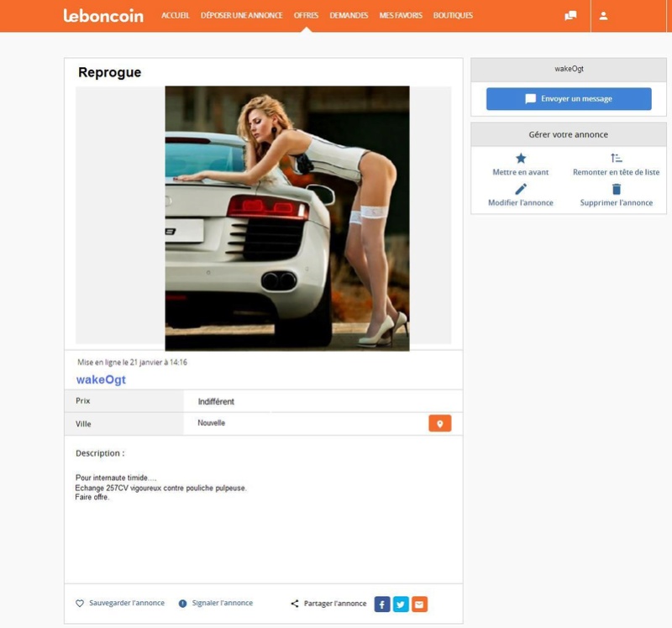Share the listing by email icon
Screen dimensions: 672x628
pos(419,604)
